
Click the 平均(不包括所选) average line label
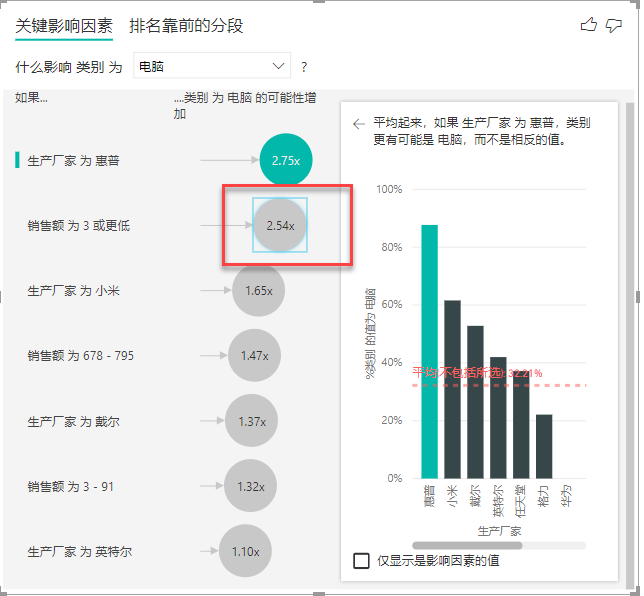coord(477,373)
